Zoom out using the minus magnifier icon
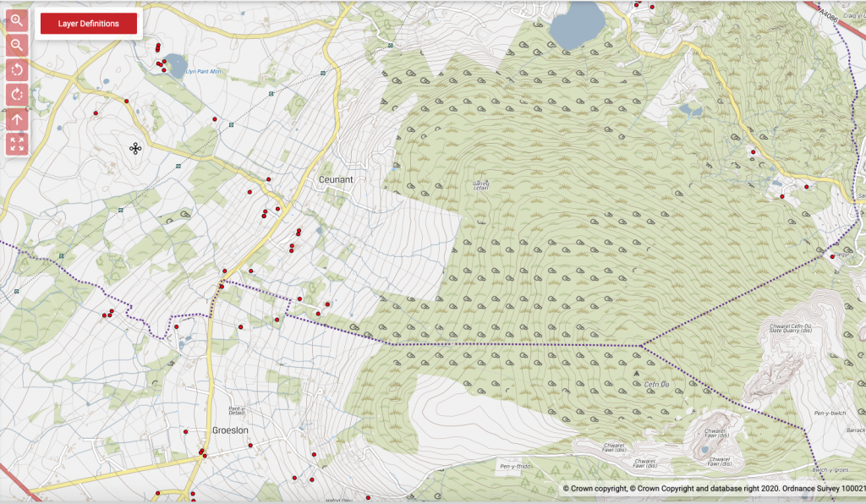Image resolution: width=866 pixels, height=504 pixels. 17,46
